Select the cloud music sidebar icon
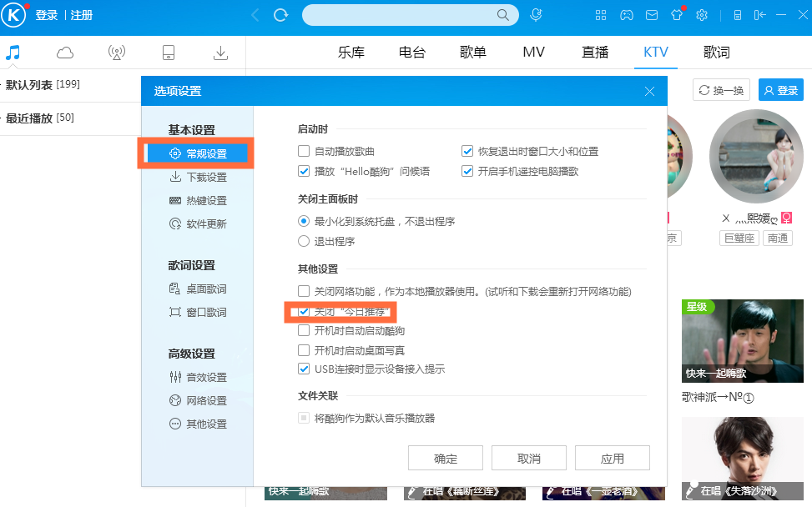The width and height of the screenshot is (812, 507). point(65,52)
